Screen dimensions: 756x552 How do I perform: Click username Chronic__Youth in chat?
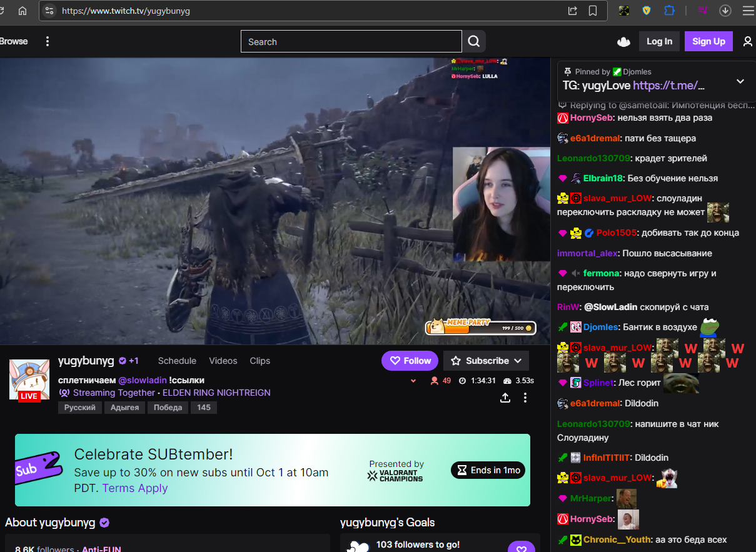coord(617,539)
